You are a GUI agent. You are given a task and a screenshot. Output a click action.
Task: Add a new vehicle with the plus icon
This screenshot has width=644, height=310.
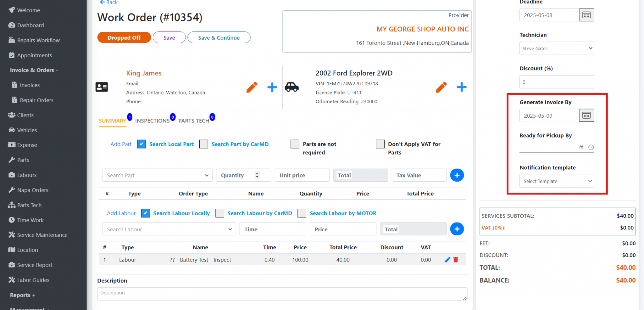pyautogui.click(x=461, y=87)
